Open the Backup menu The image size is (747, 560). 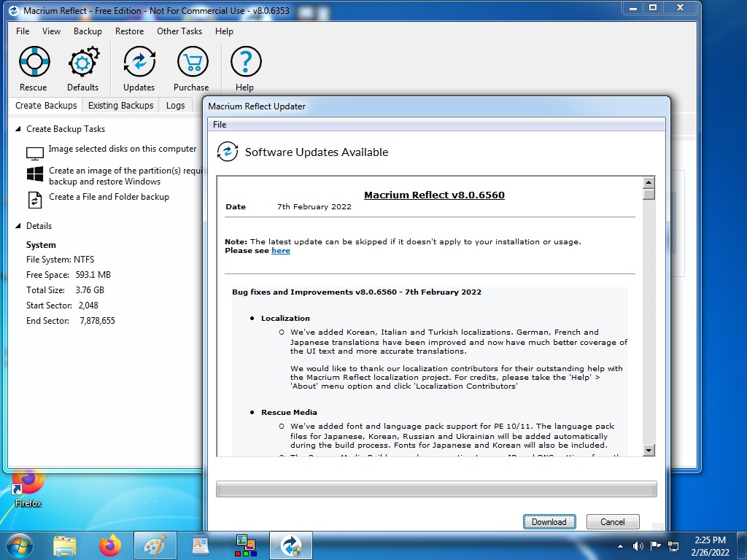(88, 31)
